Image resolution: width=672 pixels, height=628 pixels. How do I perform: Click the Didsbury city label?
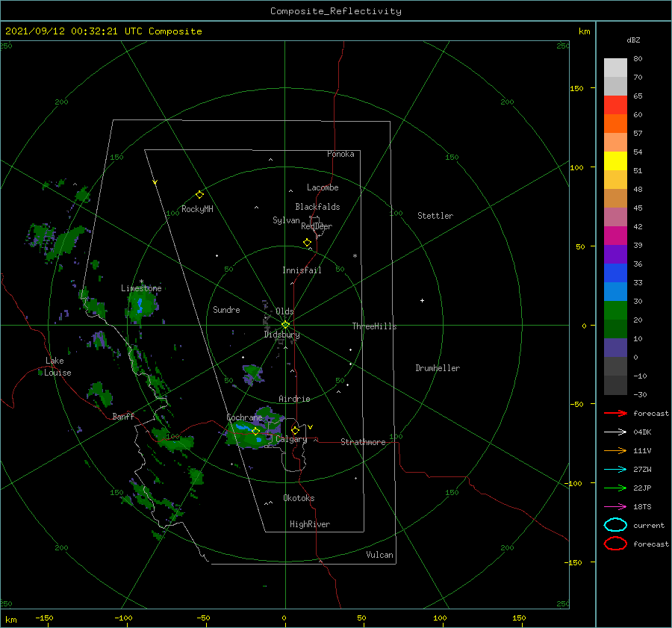tap(281, 335)
